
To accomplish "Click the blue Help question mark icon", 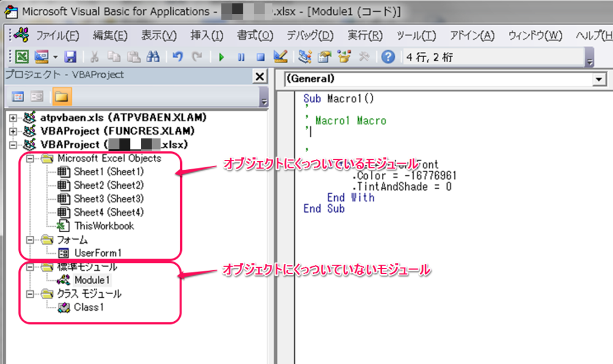I will 387,57.
